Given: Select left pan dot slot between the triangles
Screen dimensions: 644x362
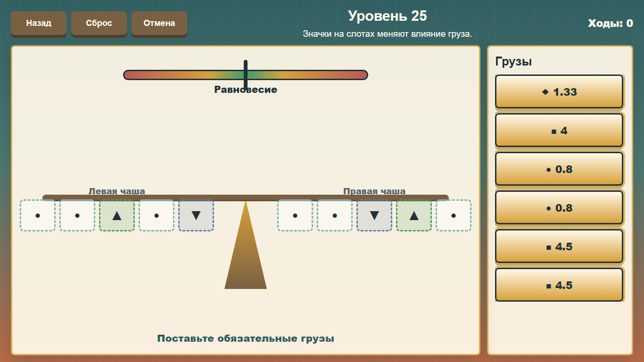Looking at the screenshot, I should pos(157,215).
